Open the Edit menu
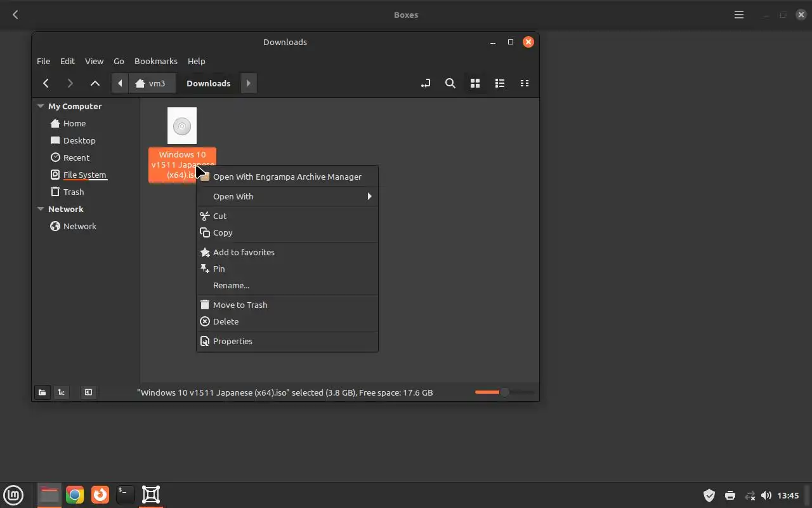Image resolution: width=812 pixels, height=508 pixels. (67, 61)
